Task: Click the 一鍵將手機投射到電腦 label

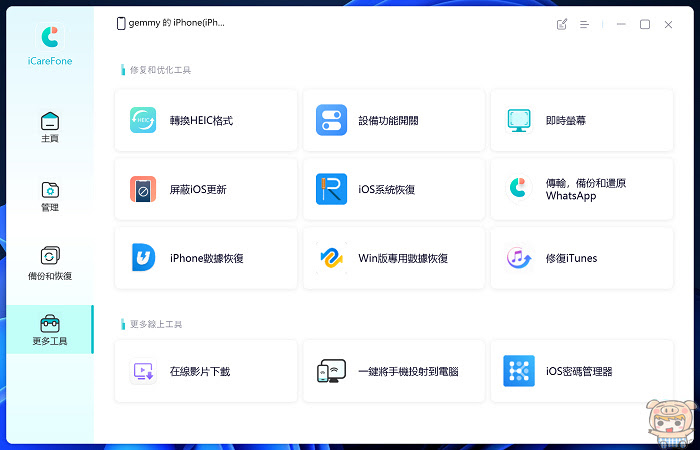Action: 408,371
